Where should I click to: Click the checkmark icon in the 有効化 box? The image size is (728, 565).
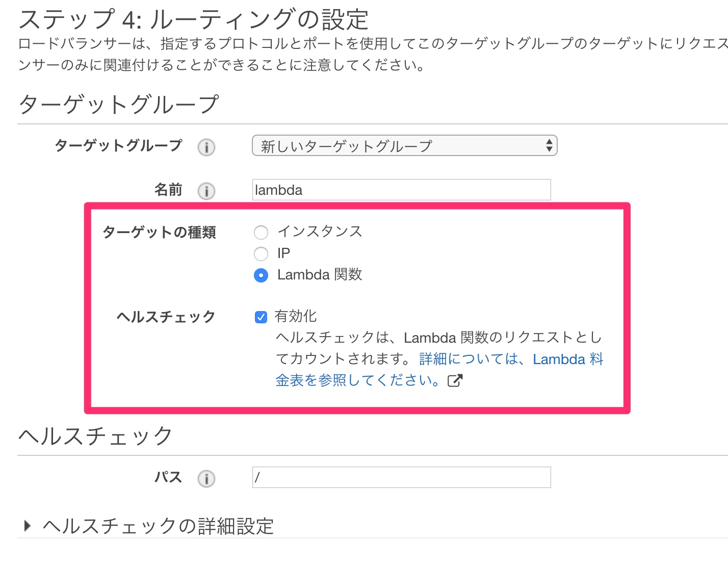[x=261, y=317]
